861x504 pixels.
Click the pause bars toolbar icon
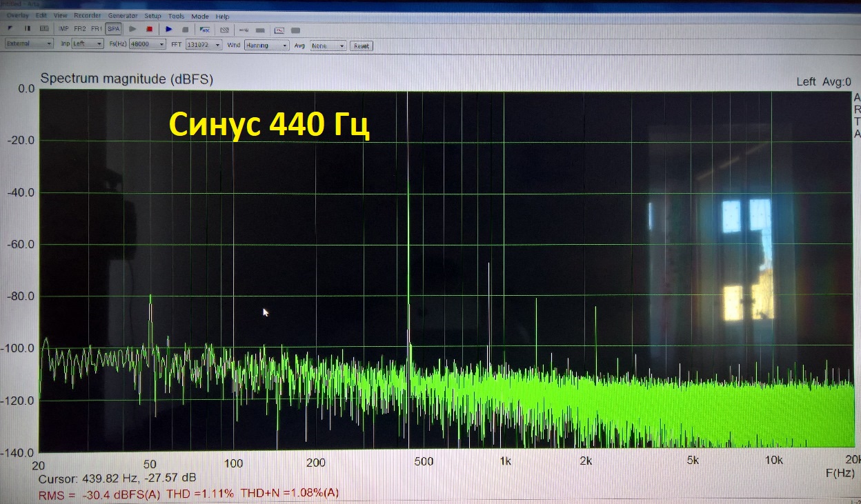(x=28, y=28)
